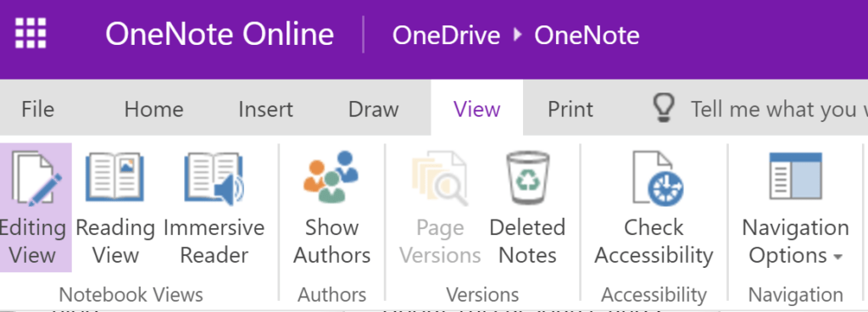Click the lightbulb Tell me icon

tap(663, 108)
